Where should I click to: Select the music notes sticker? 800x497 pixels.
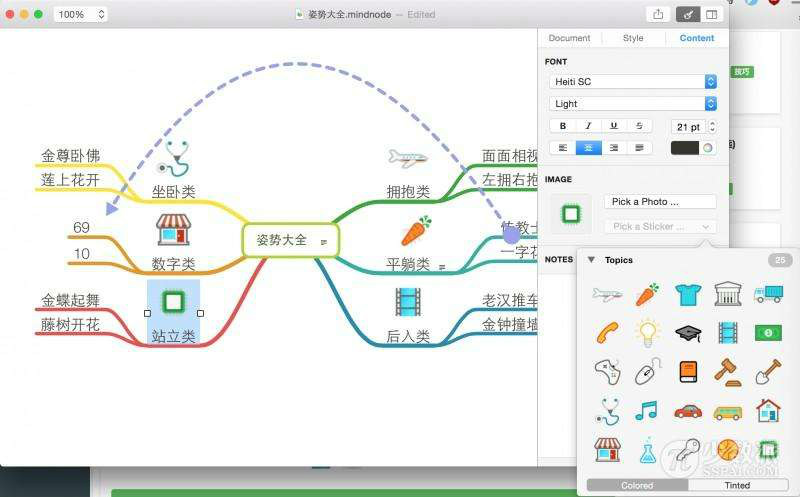646,410
